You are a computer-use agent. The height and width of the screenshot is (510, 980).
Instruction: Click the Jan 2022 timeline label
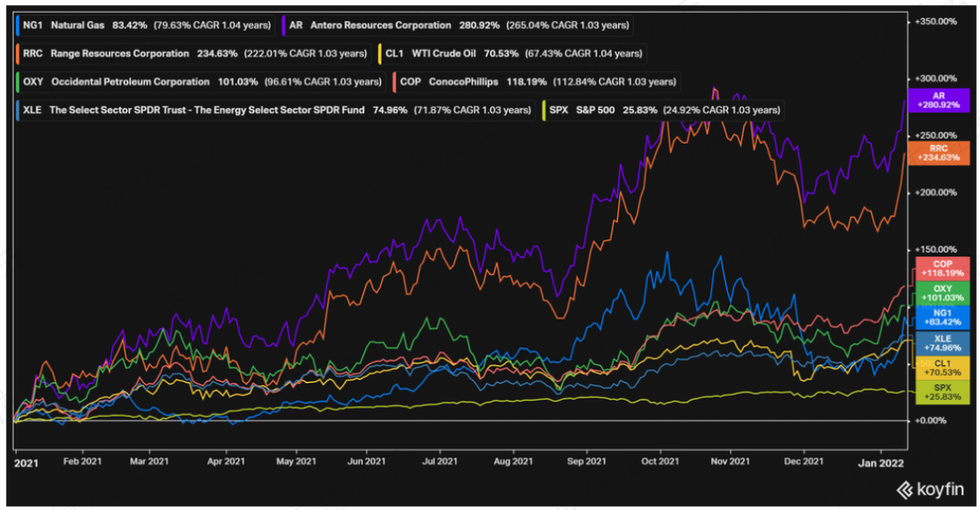coord(880,463)
